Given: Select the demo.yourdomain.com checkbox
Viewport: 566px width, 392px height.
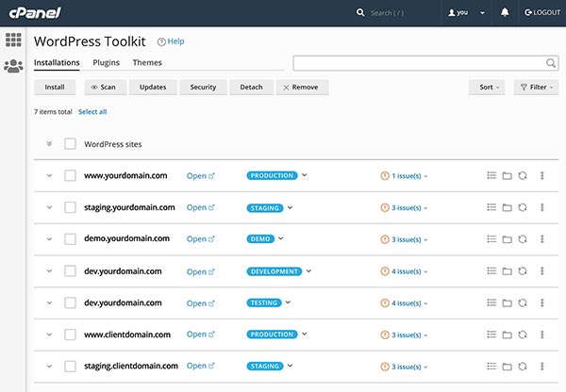Looking at the screenshot, I should [x=70, y=239].
